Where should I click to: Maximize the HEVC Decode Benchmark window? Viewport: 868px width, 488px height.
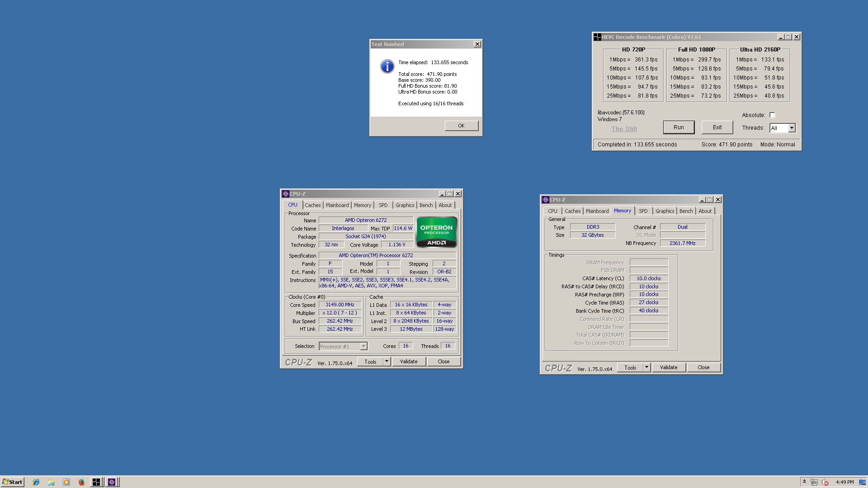click(x=788, y=37)
